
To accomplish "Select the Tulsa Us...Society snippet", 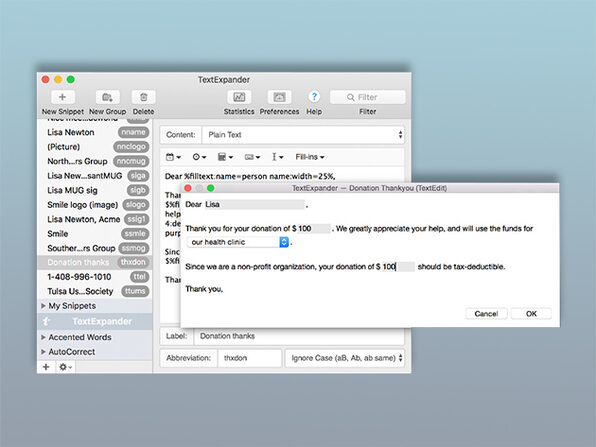I will 95,291.
